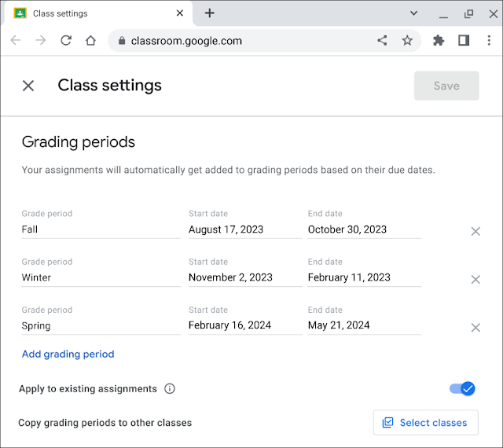
Task: Go to the browser home page
Action: (90, 41)
